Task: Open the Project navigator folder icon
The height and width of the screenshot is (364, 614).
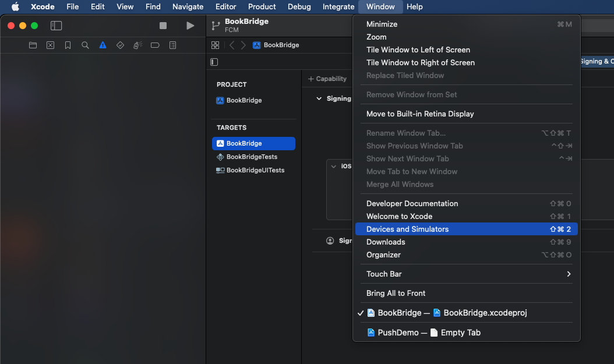Action: coord(33,45)
